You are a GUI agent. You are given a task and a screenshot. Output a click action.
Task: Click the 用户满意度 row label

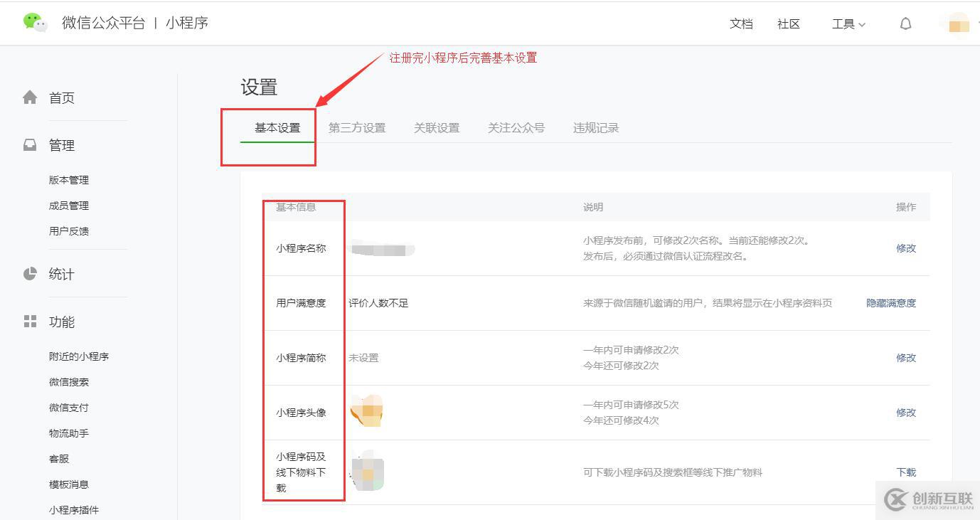[x=301, y=303]
